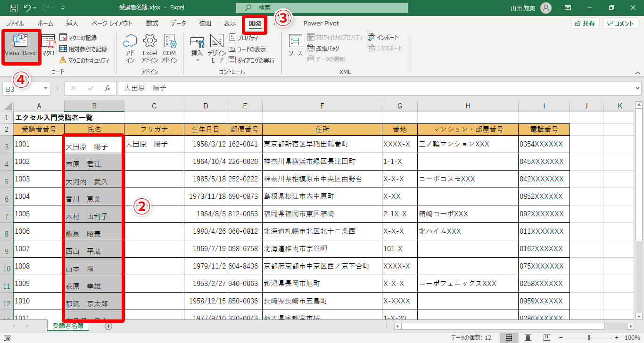The width and height of the screenshot is (644, 343).
Task: Select column F header
Action: point(322,106)
